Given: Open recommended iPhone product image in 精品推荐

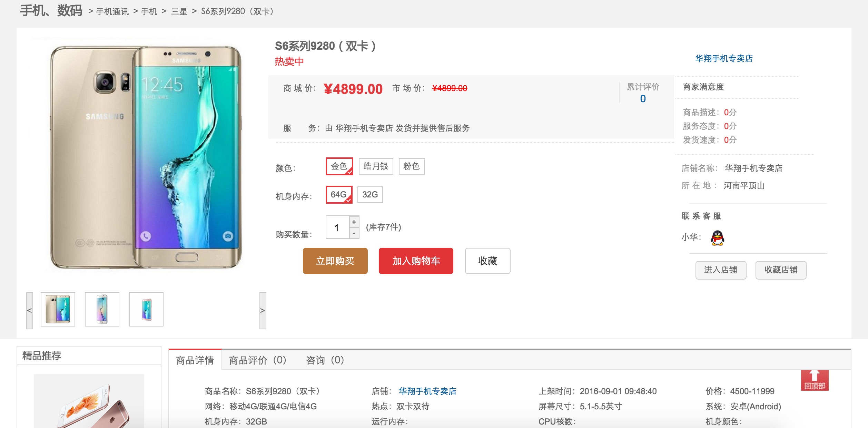Looking at the screenshot, I should click(89, 401).
